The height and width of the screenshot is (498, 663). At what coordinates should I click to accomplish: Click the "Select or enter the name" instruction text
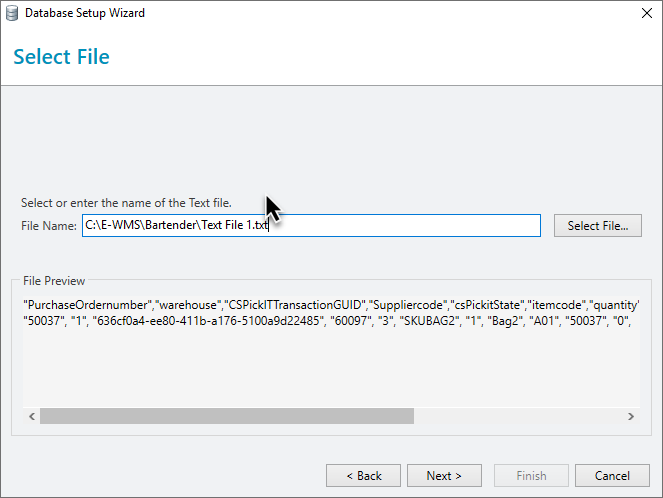(126, 203)
